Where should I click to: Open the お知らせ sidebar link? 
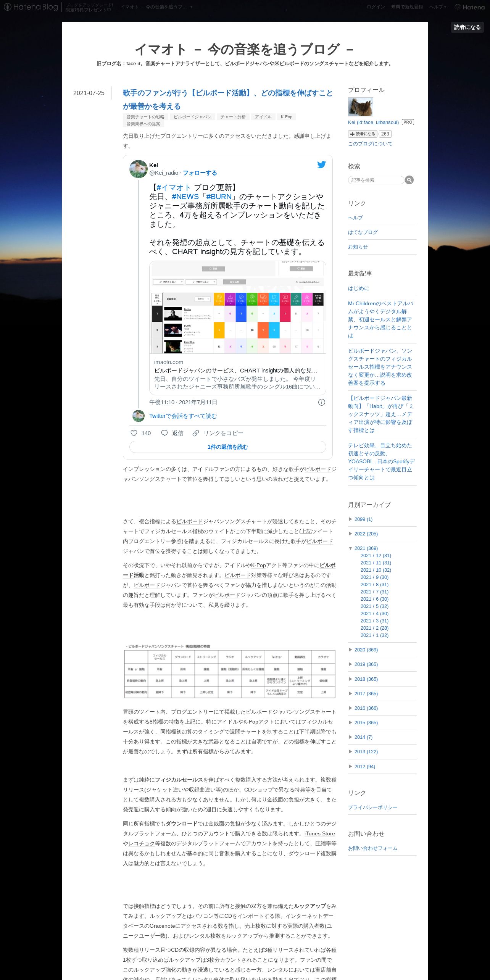(358, 247)
